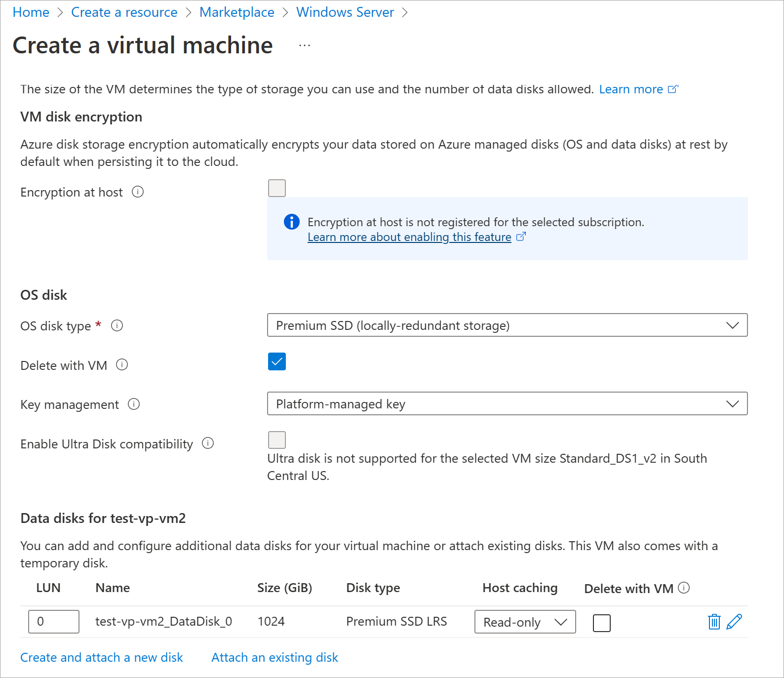This screenshot has width=784, height=678.
Task: Toggle the Encryption at host checkbox
Action: click(x=277, y=188)
